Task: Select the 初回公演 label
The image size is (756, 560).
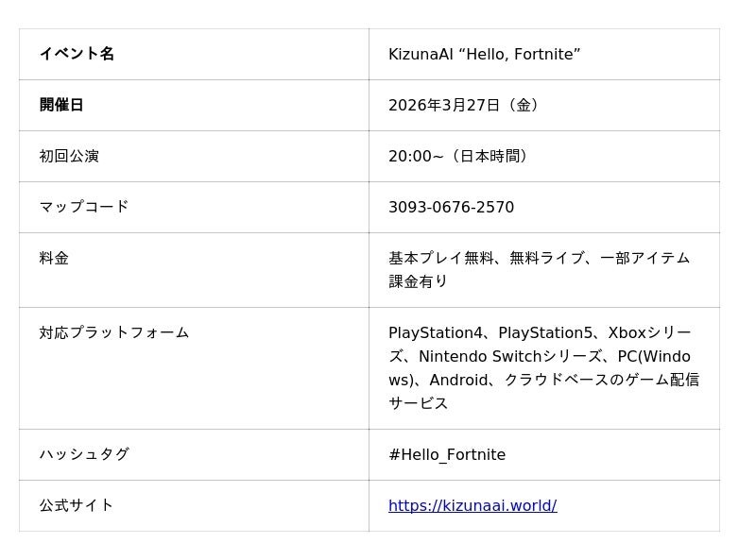Action: 69,156
